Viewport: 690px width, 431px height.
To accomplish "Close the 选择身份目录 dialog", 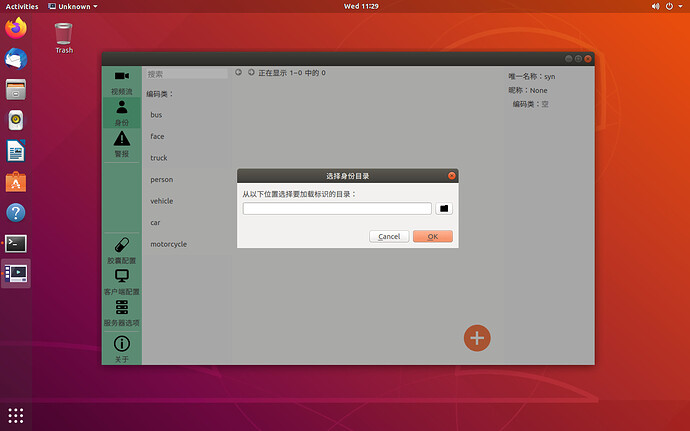I will point(451,176).
